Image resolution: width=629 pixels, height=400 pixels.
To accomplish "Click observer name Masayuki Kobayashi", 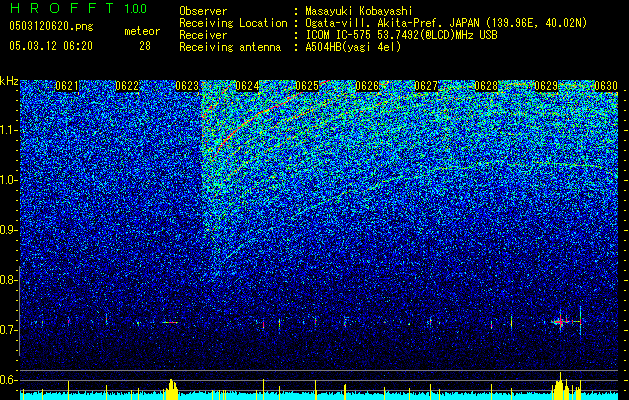I will 359,11.
